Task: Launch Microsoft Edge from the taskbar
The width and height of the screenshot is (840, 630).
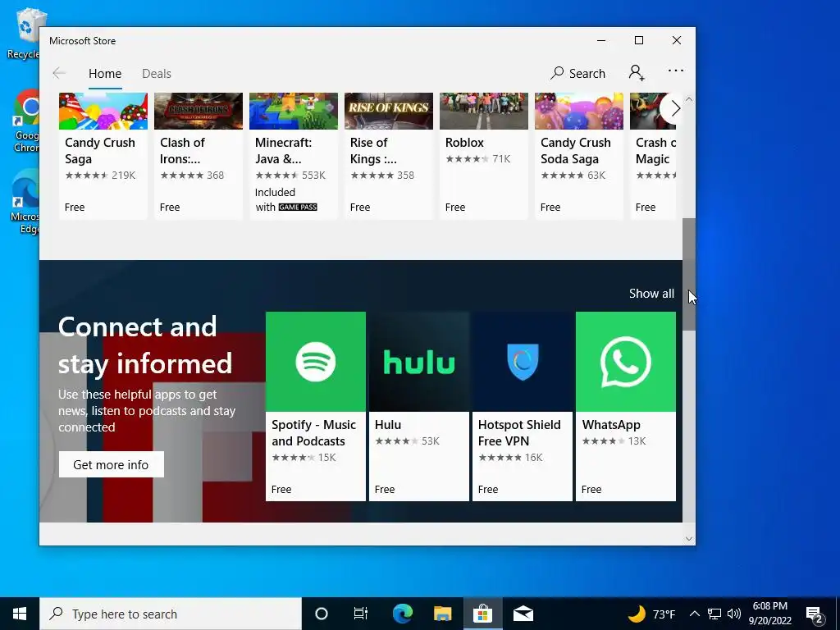Action: click(402, 614)
